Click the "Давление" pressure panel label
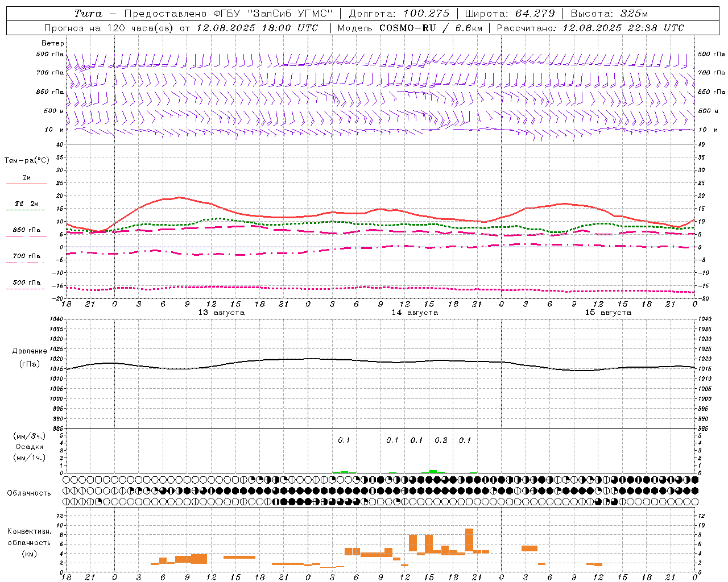728x582 pixels. click(30, 351)
